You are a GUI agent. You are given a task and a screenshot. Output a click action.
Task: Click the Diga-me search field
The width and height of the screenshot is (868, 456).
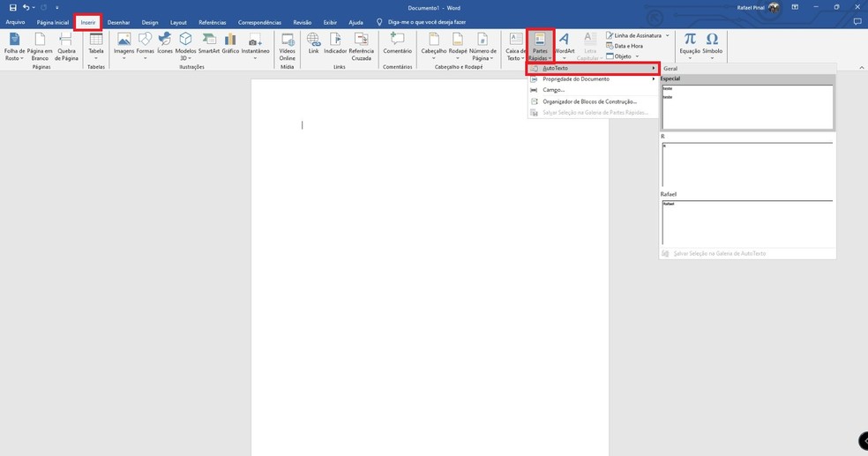427,22
